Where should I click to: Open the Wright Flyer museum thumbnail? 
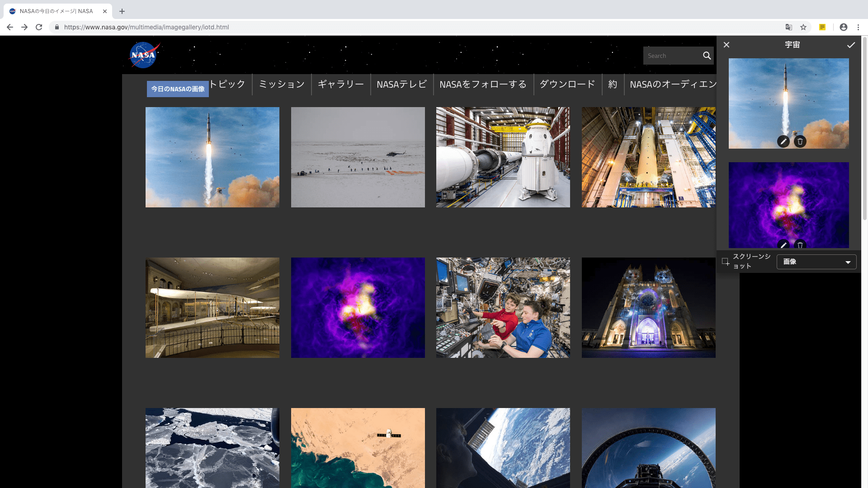[x=212, y=308]
